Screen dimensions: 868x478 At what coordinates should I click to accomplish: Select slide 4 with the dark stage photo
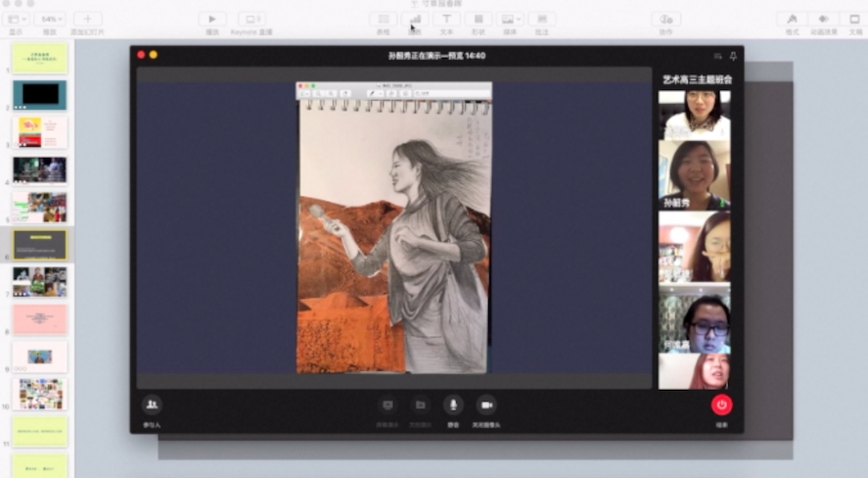pyautogui.click(x=40, y=169)
